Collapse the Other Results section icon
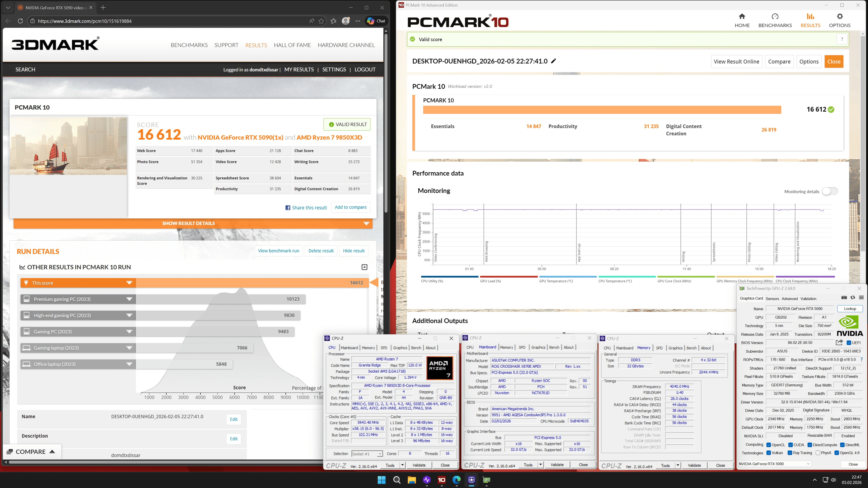 click(364, 267)
